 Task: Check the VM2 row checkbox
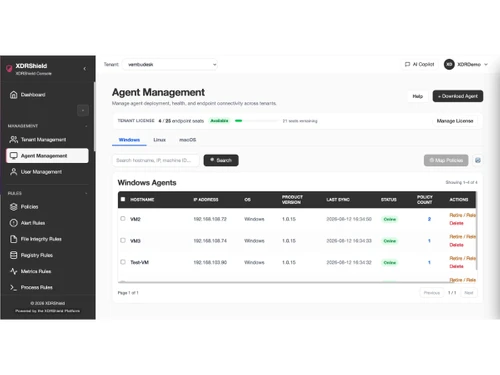click(x=123, y=219)
